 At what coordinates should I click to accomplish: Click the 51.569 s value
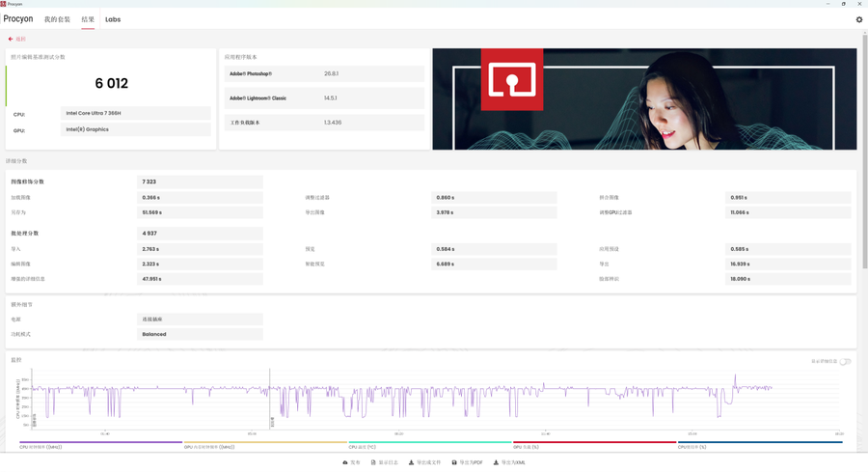coord(200,212)
